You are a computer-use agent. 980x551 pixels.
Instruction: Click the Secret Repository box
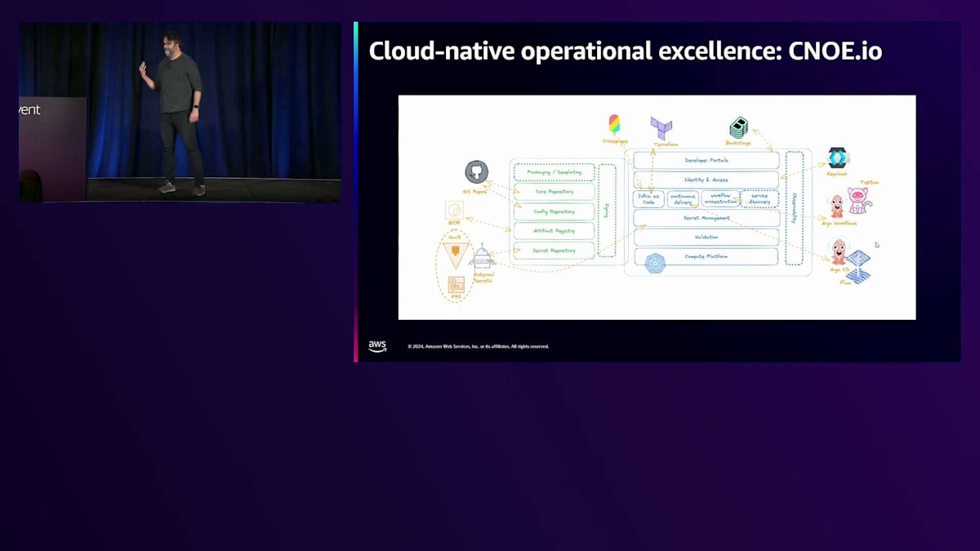click(554, 251)
